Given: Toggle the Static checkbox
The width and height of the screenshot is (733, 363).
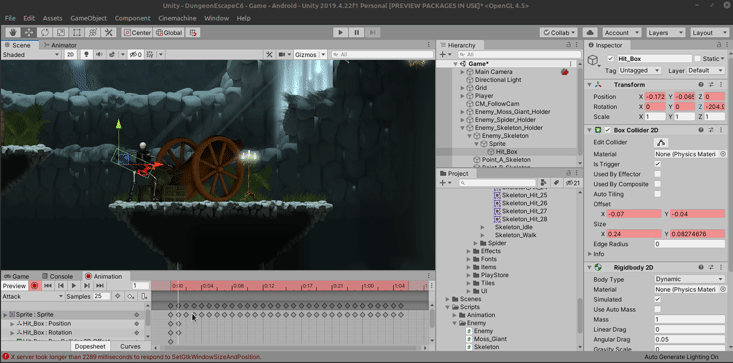Looking at the screenshot, I should click(x=698, y=59).
